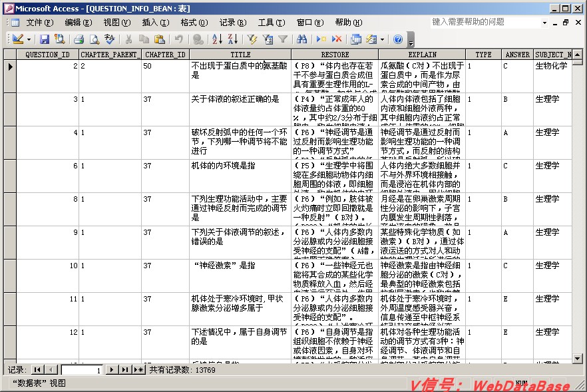Open the 记录(R) menu
Image resolution: width=587 pixels, height=392 pixels.
pos(232,23)
